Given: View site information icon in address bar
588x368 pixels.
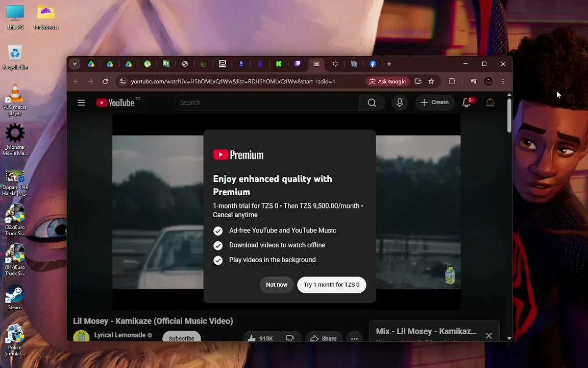Looking at the screenshot, I should (x=122, y=81).
